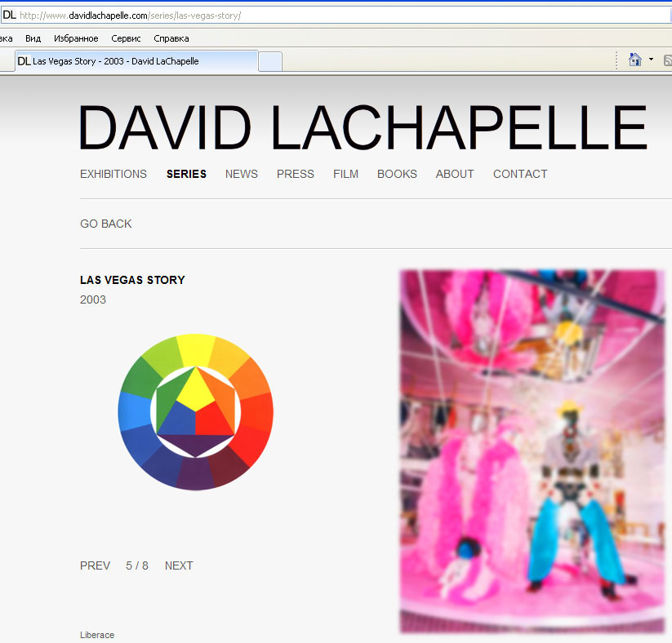Navigate to NEWS page

[x=242, y=174]
